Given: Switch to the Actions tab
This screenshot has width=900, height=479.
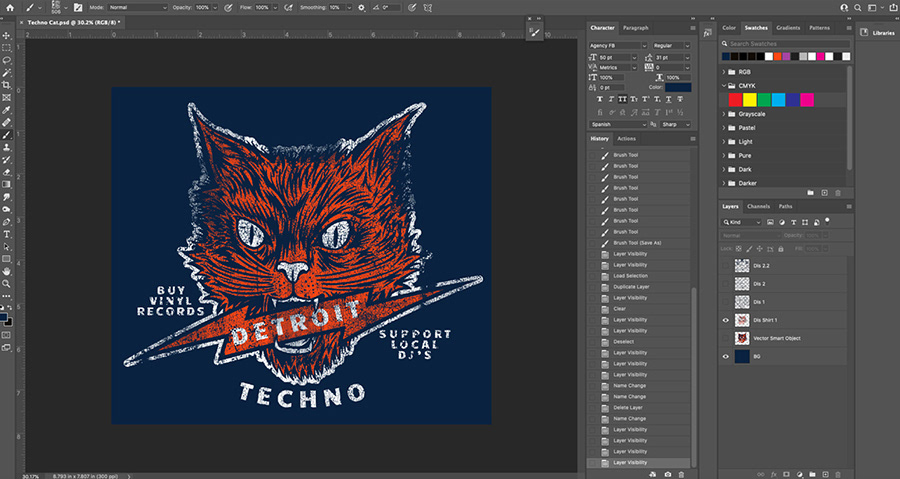Looking at the screenshot, I should click(x=626, y=138).
